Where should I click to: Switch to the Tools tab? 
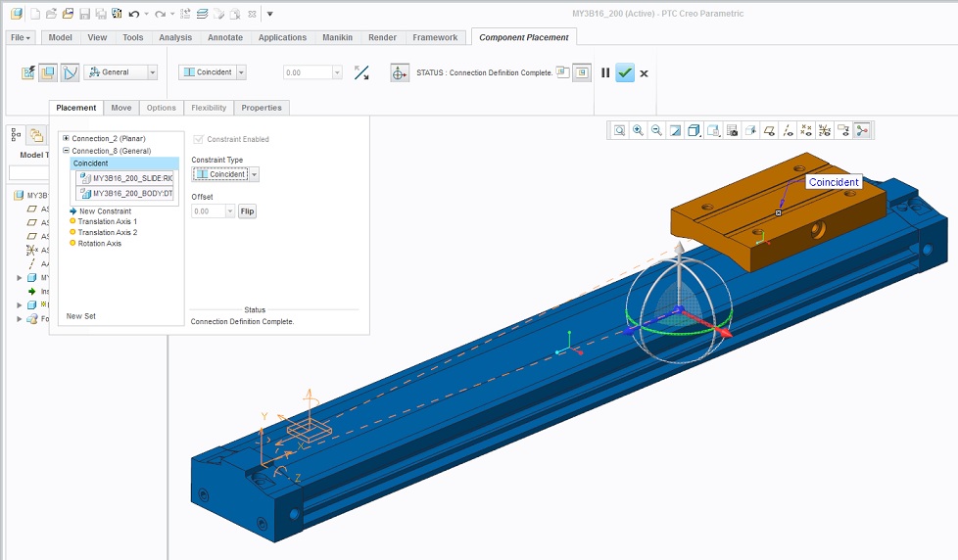click(132, 37)
